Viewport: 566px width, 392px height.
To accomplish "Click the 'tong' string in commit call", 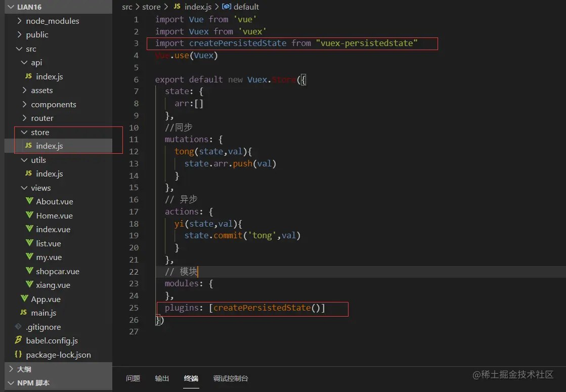I will point(262,235).
